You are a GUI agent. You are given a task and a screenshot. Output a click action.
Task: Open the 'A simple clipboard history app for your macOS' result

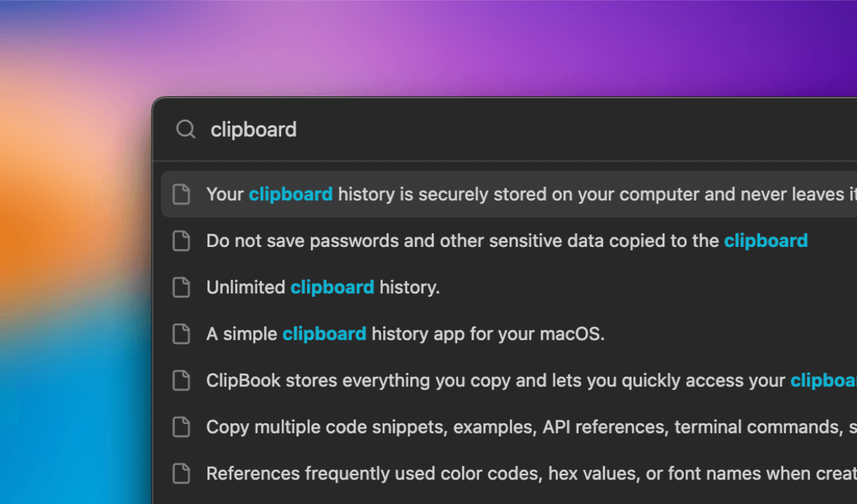pyautogui.click(x=405, y=334)
